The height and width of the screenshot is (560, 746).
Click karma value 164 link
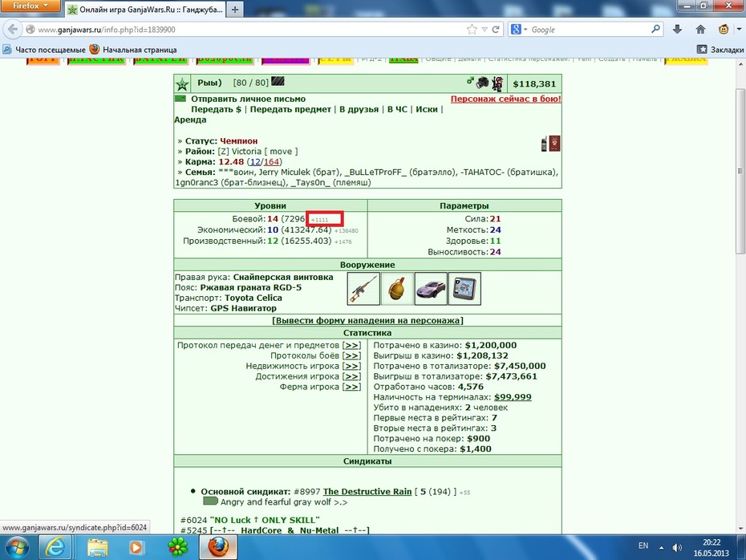271,162
